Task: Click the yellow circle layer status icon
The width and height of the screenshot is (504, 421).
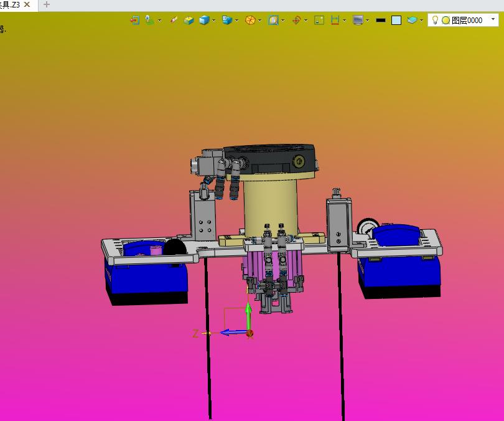Action: pyautogui.click(x=446, y=21)
